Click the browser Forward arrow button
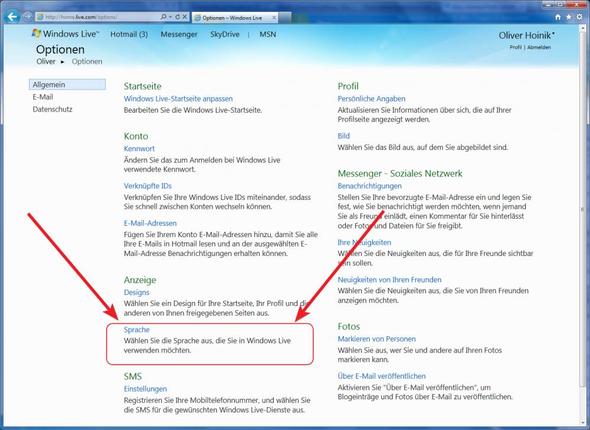This screenshot has height=430, width=590. [27, 17]
